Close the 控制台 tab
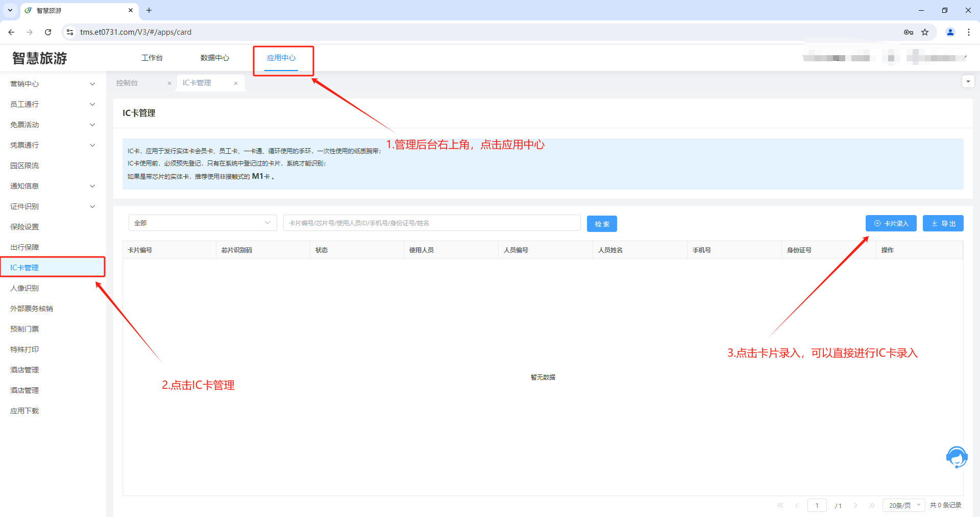This screenshot has height=517, width=980. 169,83
